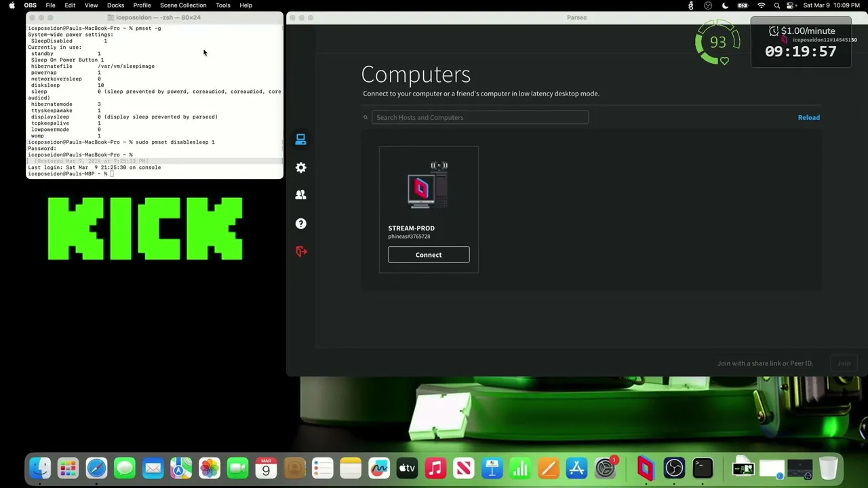
Task: Launch Freeform from the Dock
Action: pyautogui.click(x=379, y=468)
